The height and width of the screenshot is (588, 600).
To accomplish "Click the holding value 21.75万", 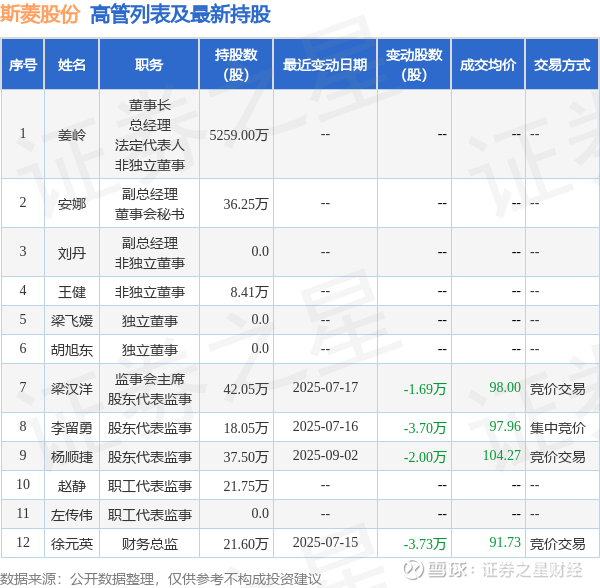I will (x=246, y=486).
